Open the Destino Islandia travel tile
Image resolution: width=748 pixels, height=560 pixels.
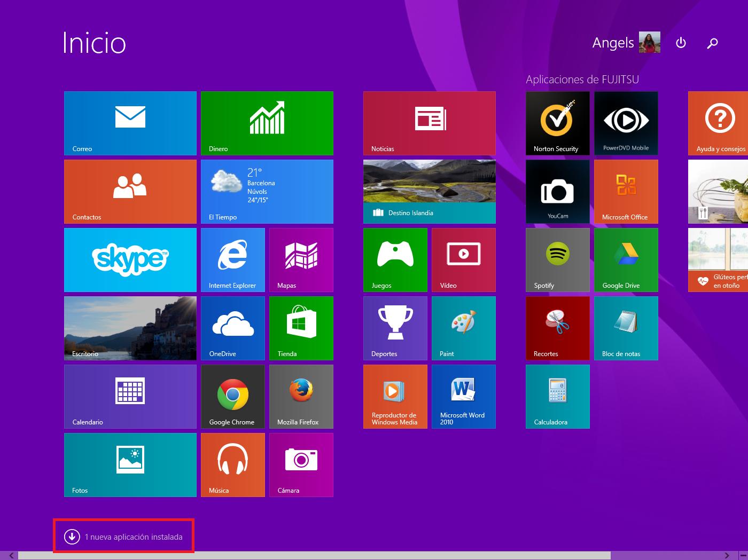pos(429,191)
